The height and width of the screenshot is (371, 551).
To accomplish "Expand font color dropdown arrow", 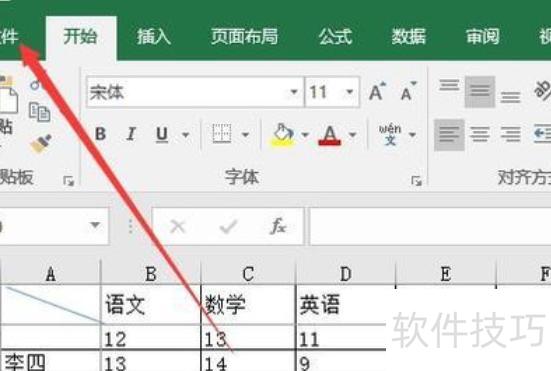I will (x=353, y=134).
